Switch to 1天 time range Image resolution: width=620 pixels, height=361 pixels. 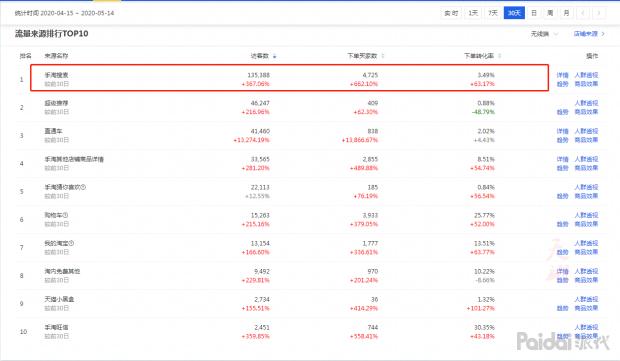pos(473,13)
